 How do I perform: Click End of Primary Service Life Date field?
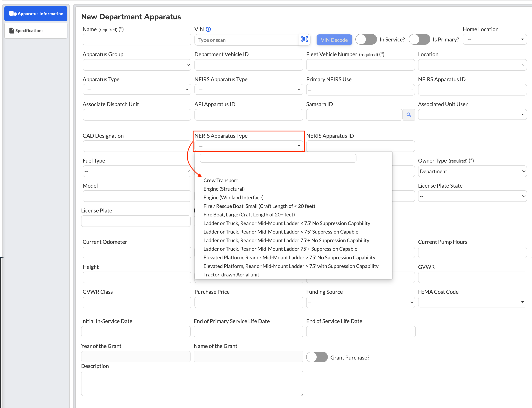[x=248, y=332]
